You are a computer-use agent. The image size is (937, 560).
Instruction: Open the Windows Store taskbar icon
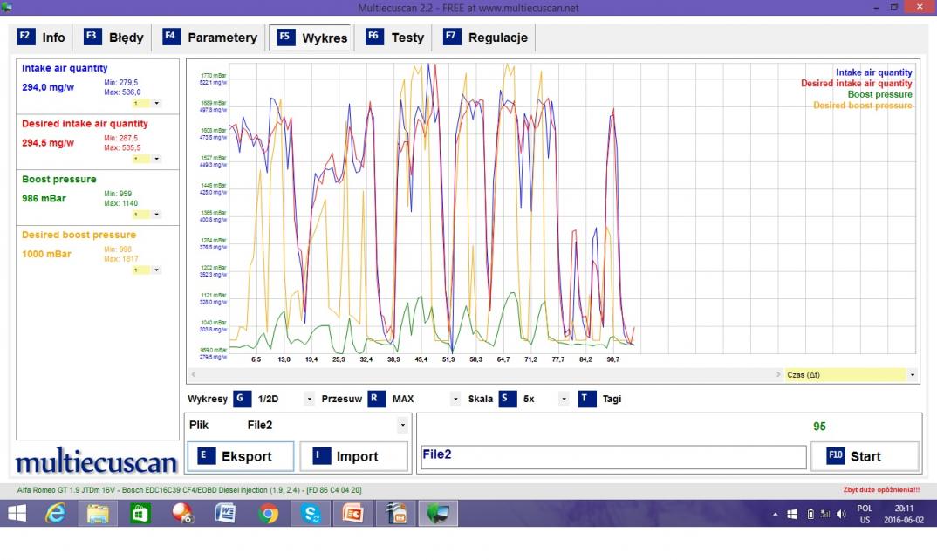pyautogui.click(x=140, y=515)
